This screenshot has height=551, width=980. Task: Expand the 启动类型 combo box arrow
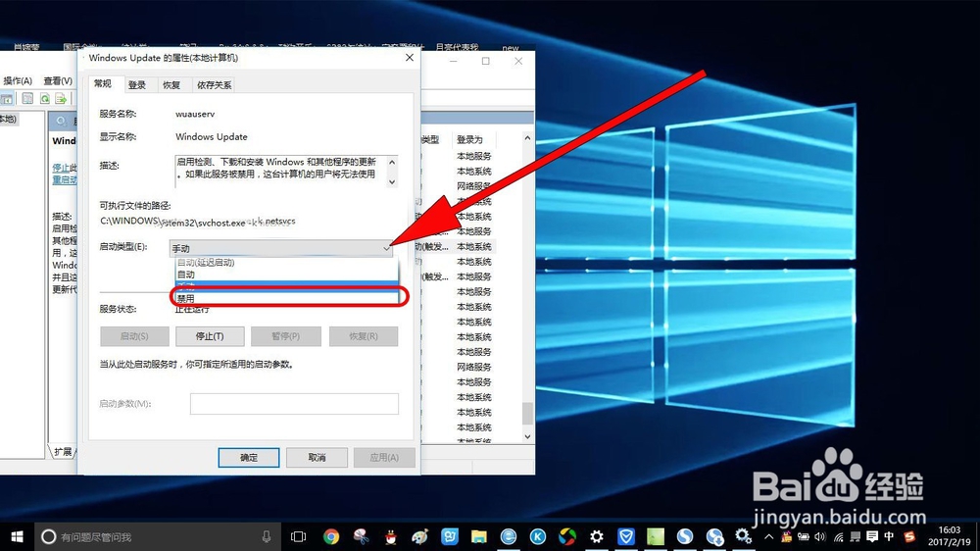387,248
